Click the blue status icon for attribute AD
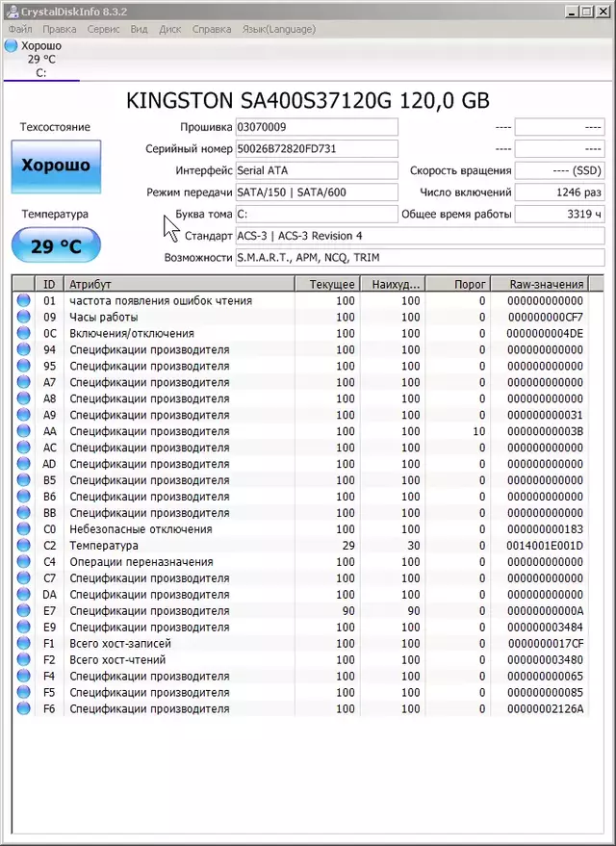Viewport: 616px width, 846px height. 23,464
